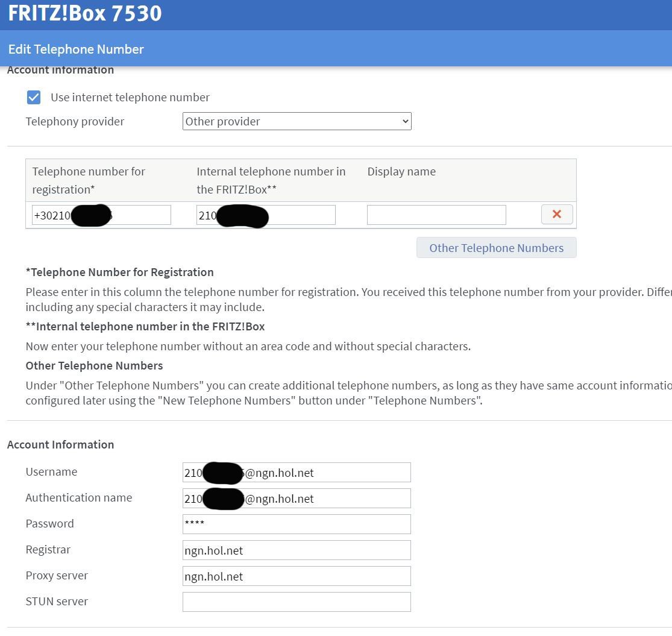This screenshot has height=636, width=672.
Task: Select the Password field
Action: (x=297, y=524)
